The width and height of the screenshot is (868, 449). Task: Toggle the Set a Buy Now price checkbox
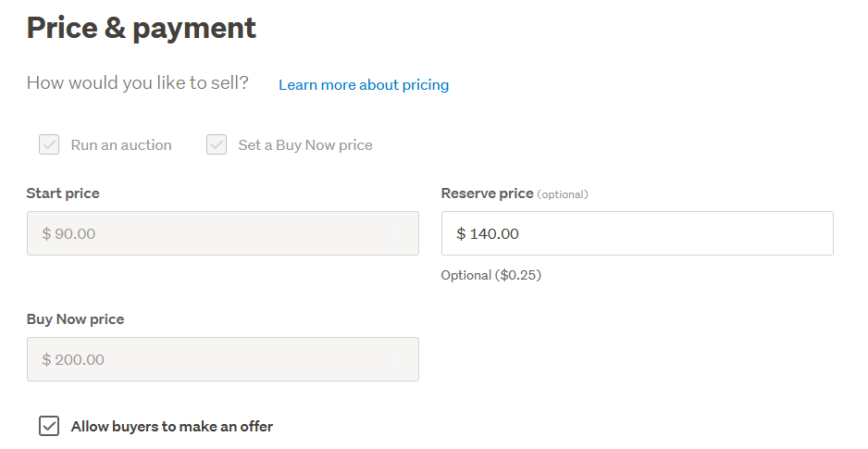pos(217,144)
